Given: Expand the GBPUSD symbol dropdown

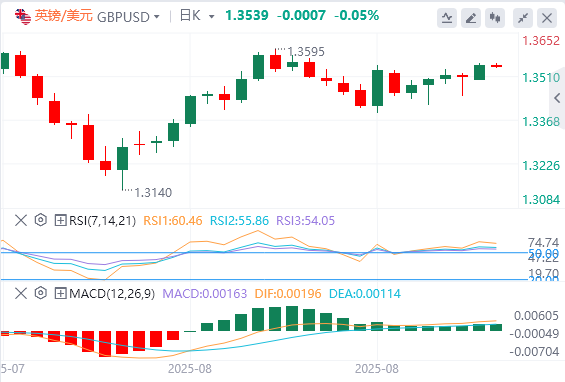Looking at the screenshot, I should tap(156, 17).
